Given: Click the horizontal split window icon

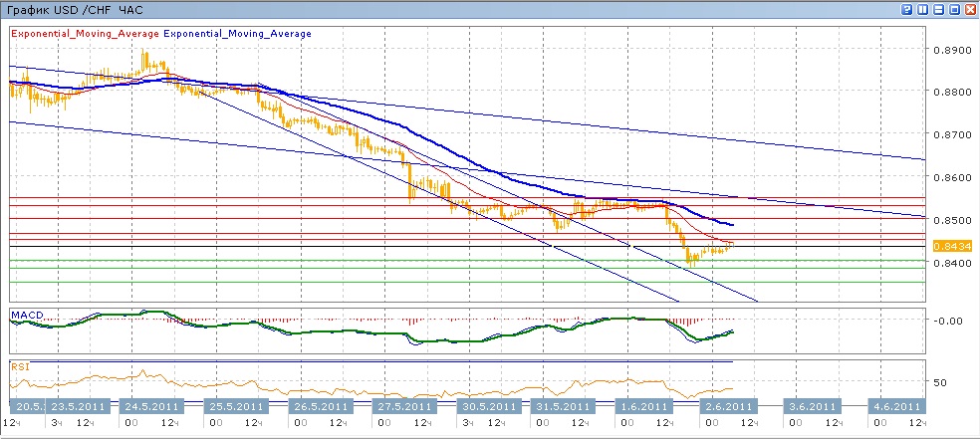Looking at the screenshot, I should pos(937,9).
